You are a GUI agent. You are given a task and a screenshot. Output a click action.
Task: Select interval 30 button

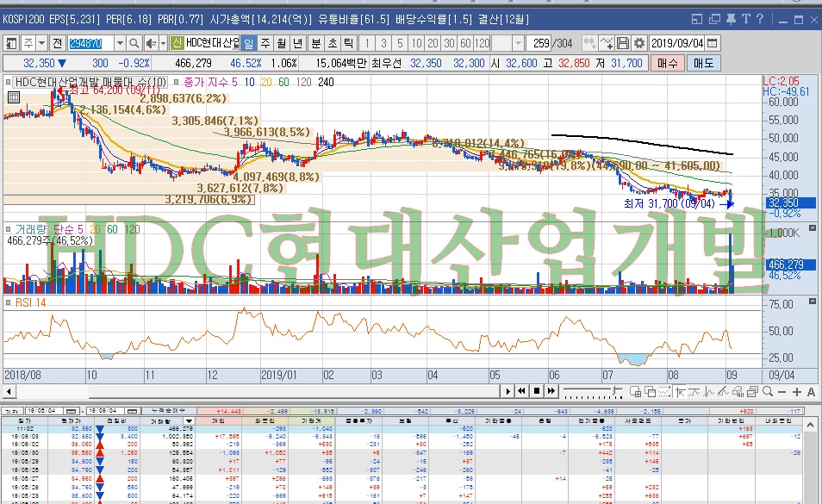click(x=449, y=43)
